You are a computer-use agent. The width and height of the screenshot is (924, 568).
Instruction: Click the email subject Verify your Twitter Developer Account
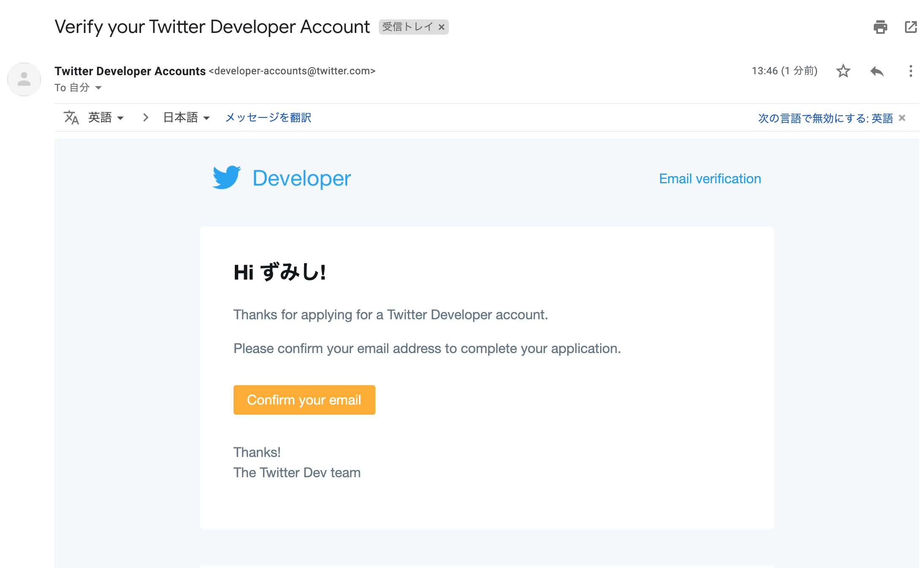point(212,27)
